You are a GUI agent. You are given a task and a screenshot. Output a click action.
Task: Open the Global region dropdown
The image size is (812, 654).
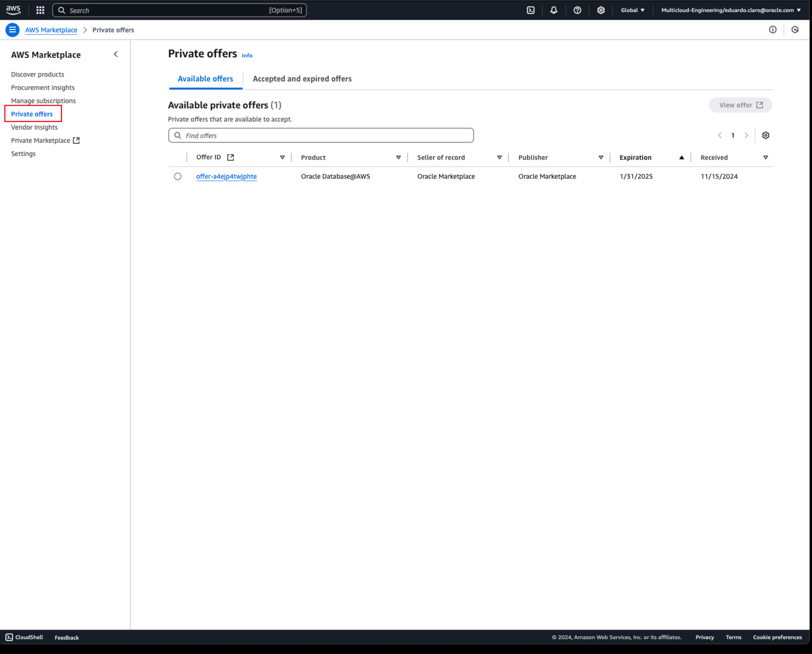point(633,10)
